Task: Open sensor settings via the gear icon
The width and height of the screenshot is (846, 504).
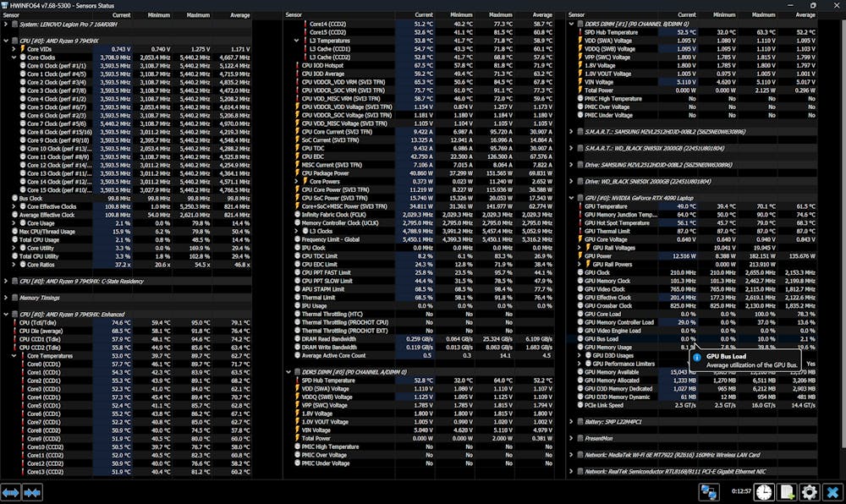Action: 810,492
